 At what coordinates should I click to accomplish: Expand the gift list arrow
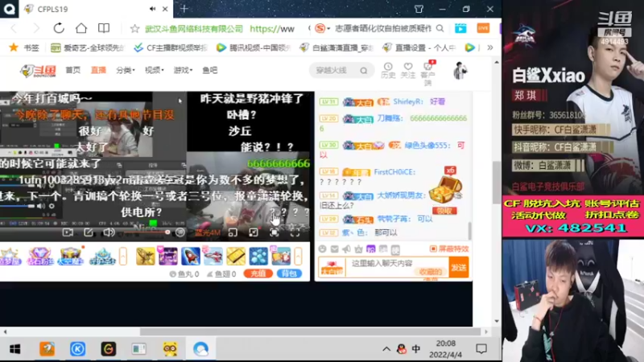click(x=298, y=257)
